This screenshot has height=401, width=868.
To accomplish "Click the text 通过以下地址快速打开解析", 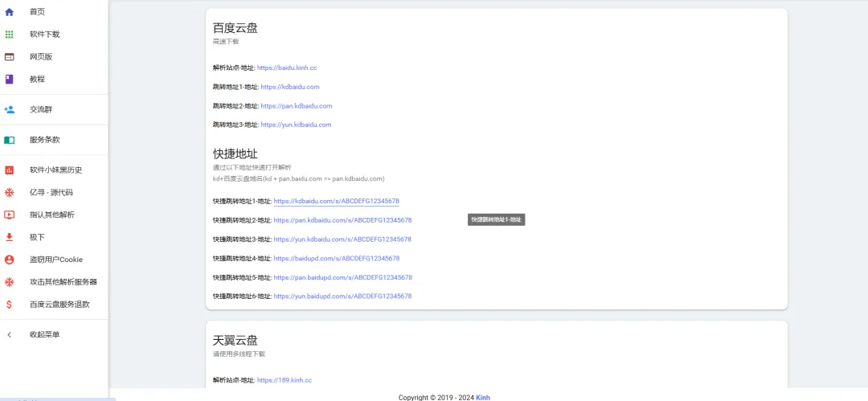I will coord(252,167).
